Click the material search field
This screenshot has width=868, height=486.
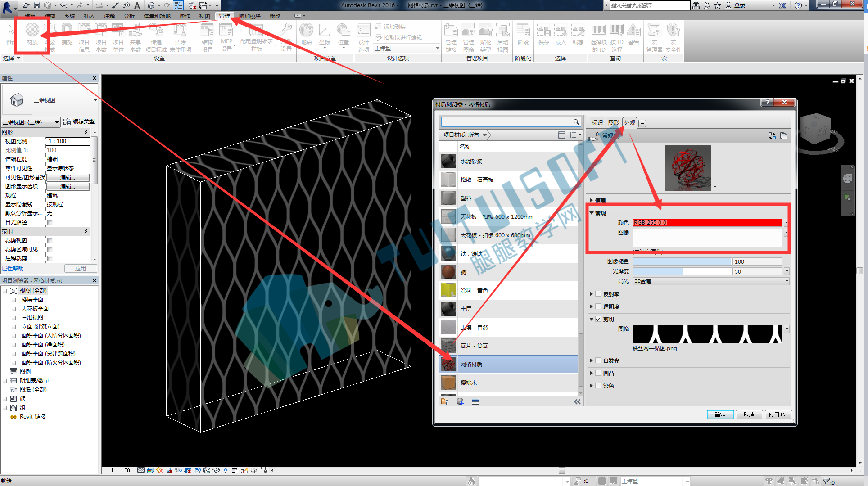tap(506, 122)
